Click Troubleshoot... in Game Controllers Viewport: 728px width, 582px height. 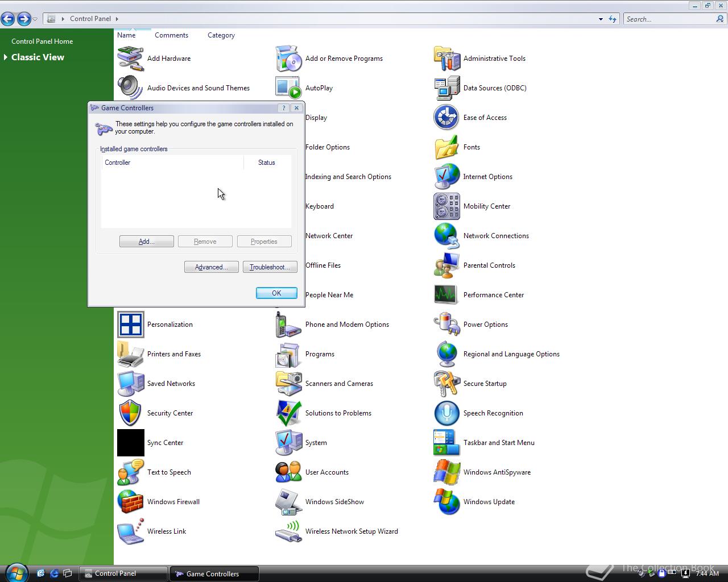(270, 267)
